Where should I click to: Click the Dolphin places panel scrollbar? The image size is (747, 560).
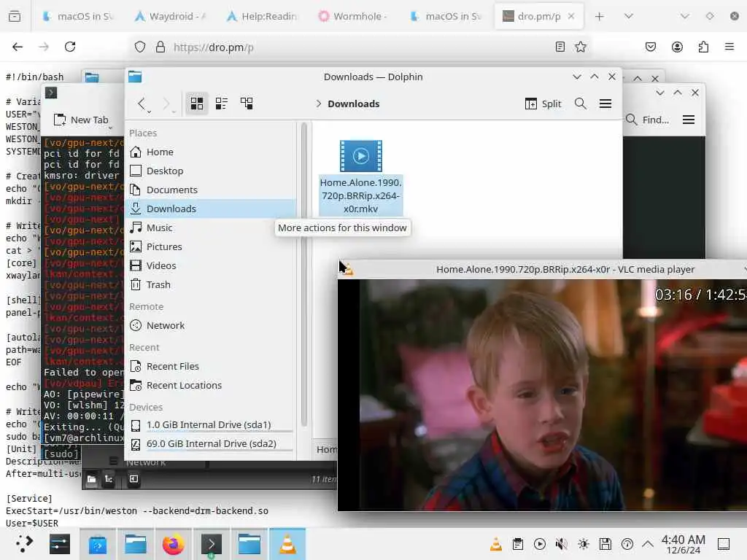(x=304, y=274)
